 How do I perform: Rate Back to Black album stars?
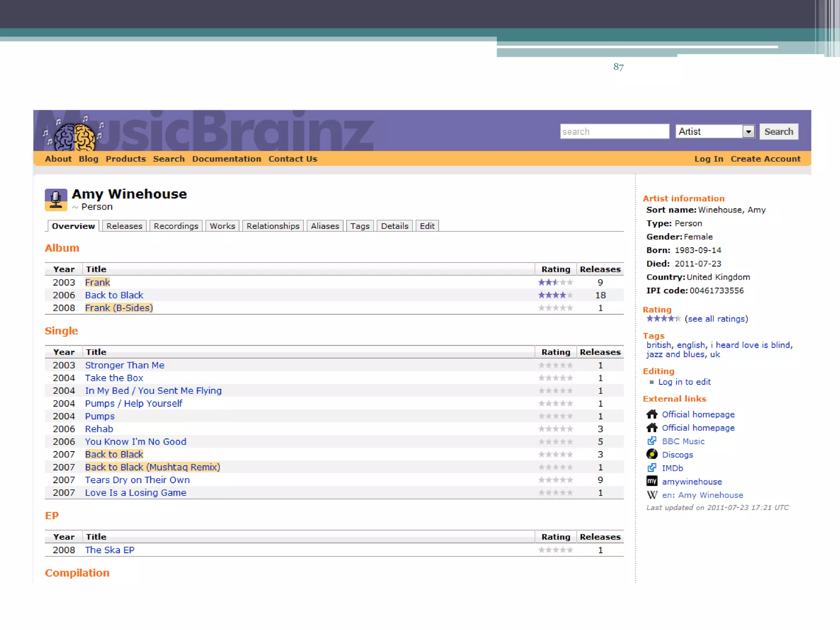555,295
